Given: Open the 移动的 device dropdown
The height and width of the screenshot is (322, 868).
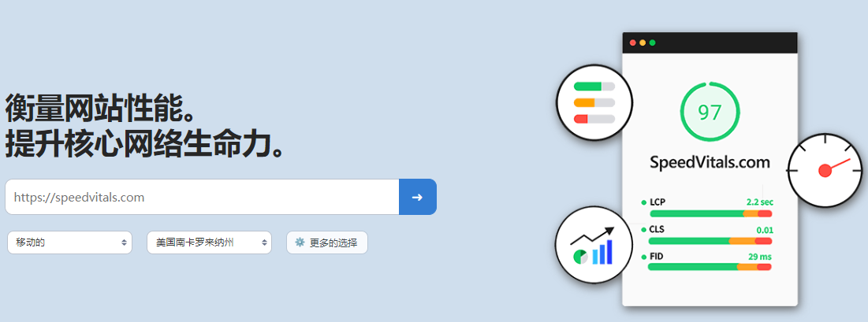Looking at the screenshot, I should point(69,242).
